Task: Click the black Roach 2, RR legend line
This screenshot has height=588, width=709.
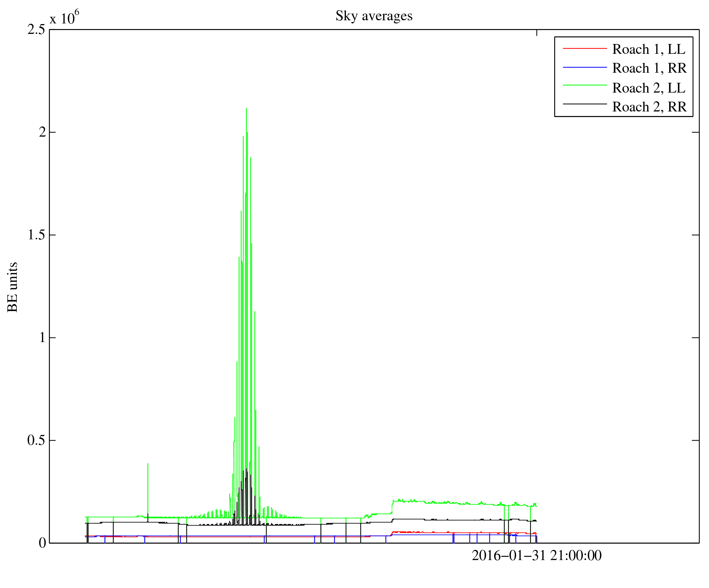Action: coord(585,104)
